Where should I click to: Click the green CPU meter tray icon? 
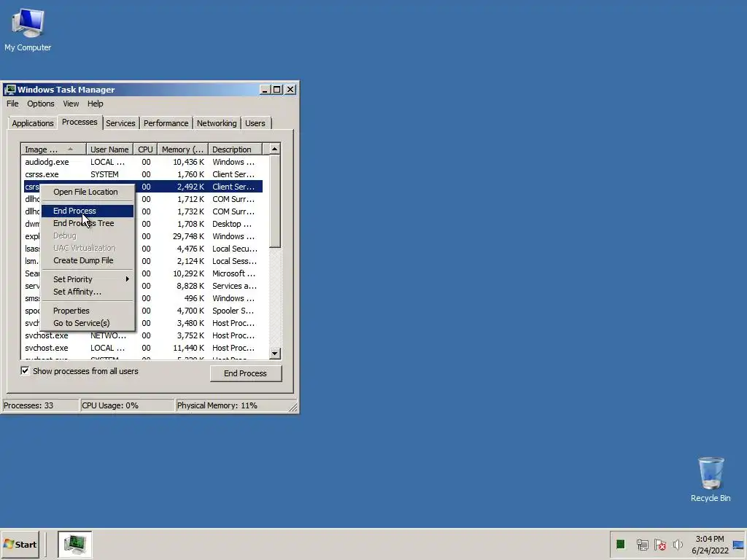pyautogui.click(x=620, y=544)
